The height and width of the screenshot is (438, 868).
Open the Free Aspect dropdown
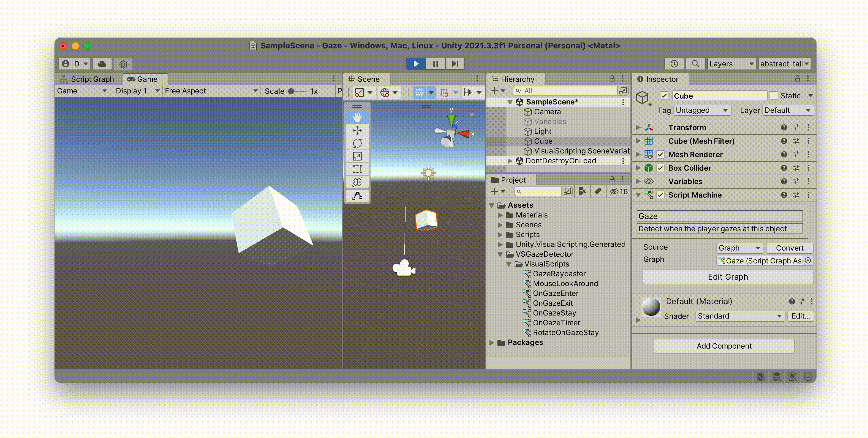211,91
